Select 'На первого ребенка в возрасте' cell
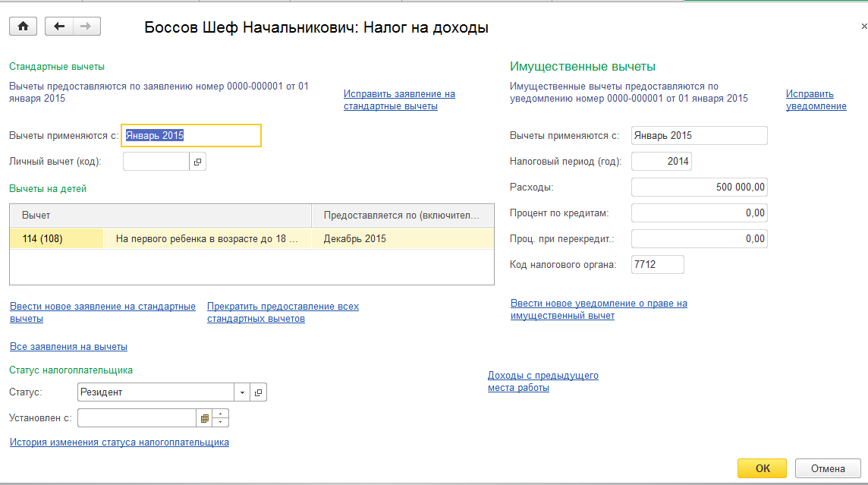 (x=207, y=238)
